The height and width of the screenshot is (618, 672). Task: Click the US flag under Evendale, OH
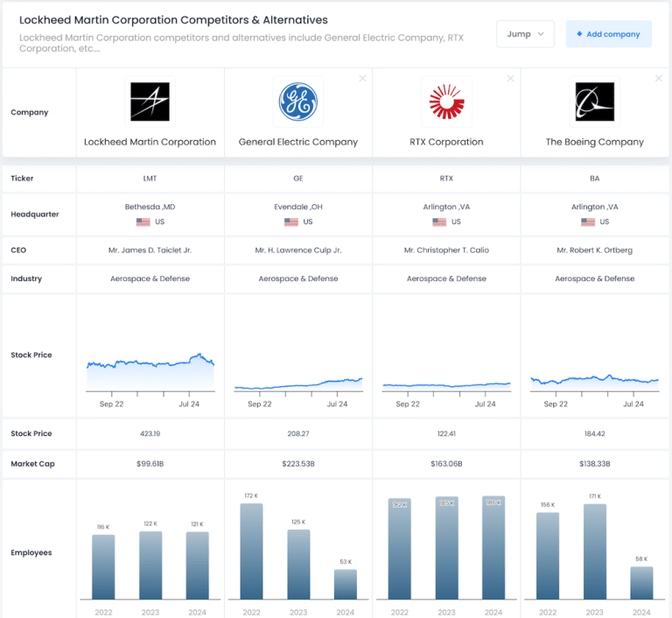pos(291,222)
